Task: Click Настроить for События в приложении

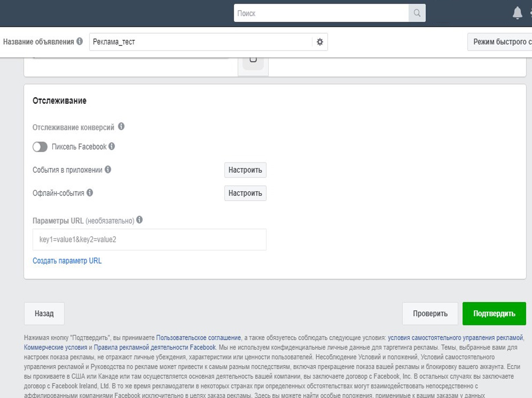Action: tap(245, 170)
